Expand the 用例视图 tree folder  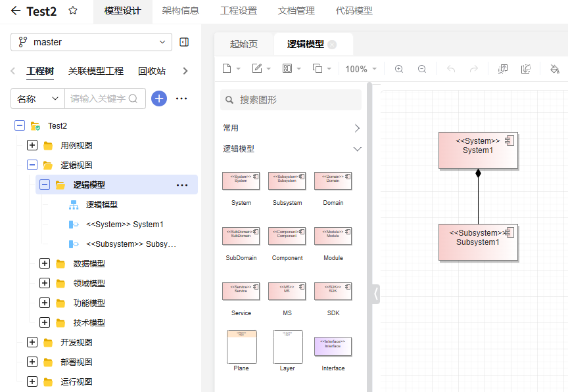[x=32, y=145]
